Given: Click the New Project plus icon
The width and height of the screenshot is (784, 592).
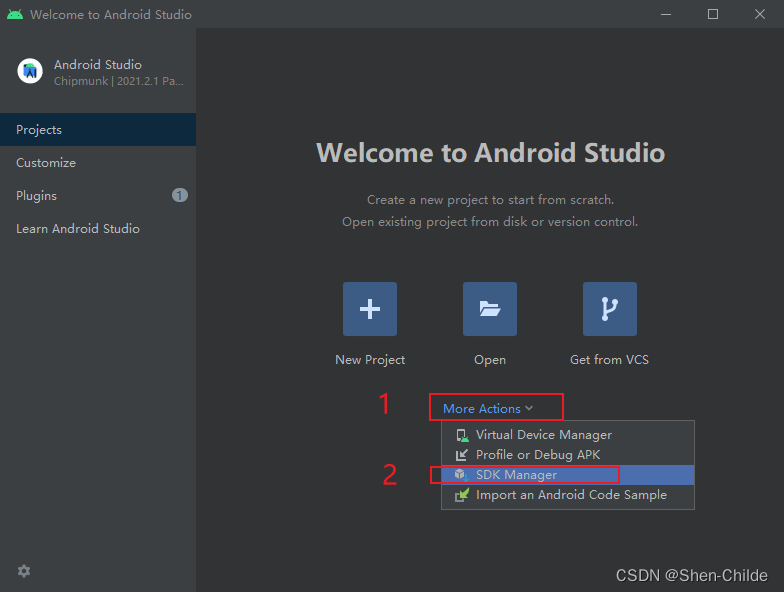Looking at the screenshot, I should tap(370, 308).
